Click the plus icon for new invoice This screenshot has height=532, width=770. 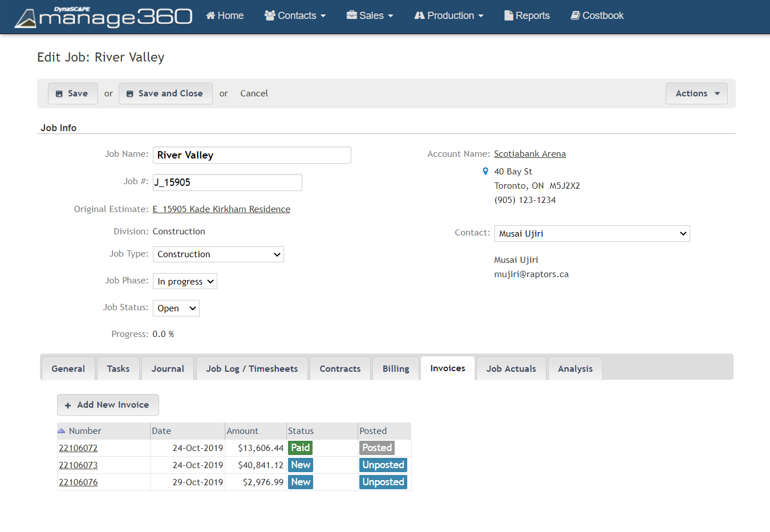[x=68, y=405]
